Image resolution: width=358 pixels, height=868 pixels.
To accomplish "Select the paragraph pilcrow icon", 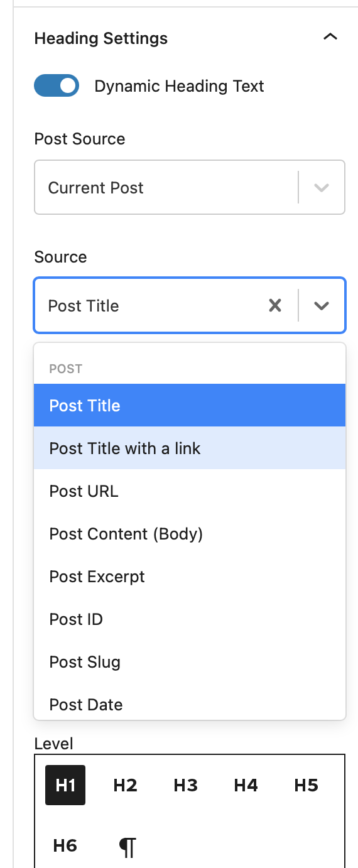I will (x=127, y=846).
